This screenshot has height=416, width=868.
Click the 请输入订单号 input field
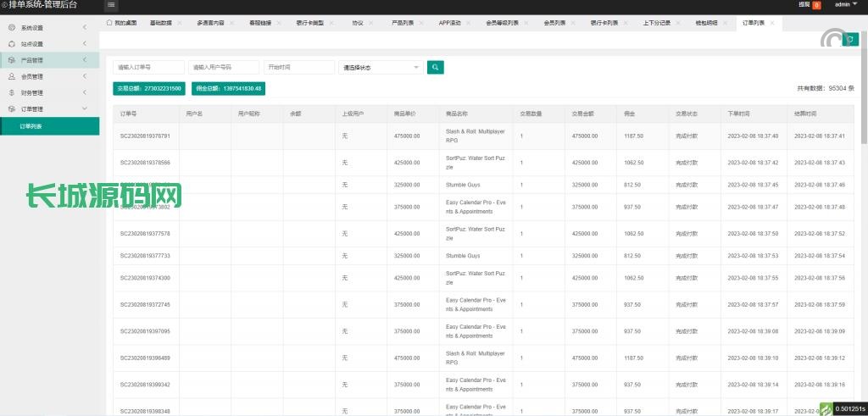148,67
